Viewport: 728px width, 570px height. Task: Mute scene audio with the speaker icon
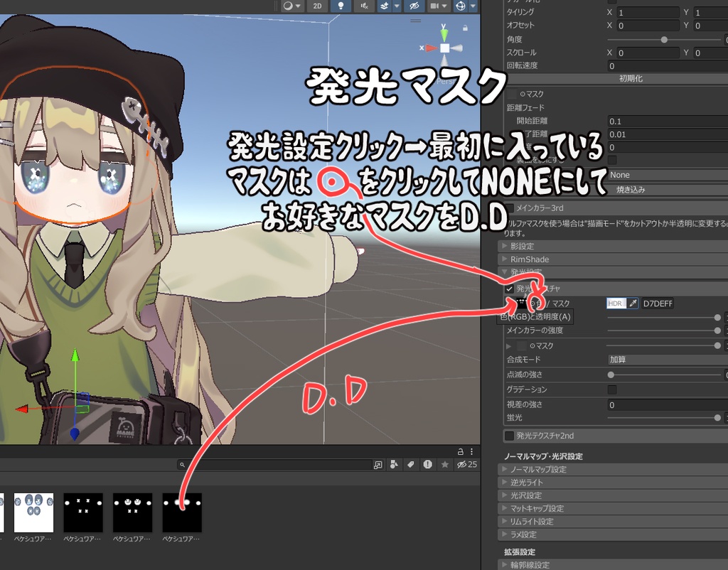365,6
